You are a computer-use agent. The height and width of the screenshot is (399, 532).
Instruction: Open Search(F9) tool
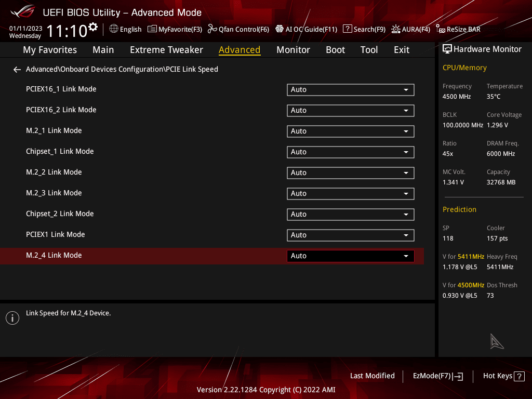(x=364, y=29)
